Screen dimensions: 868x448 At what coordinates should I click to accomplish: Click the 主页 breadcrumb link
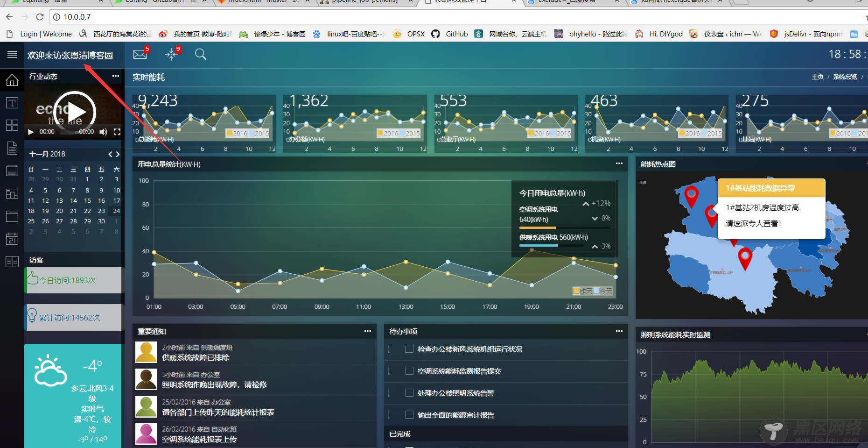coord(818,77)
